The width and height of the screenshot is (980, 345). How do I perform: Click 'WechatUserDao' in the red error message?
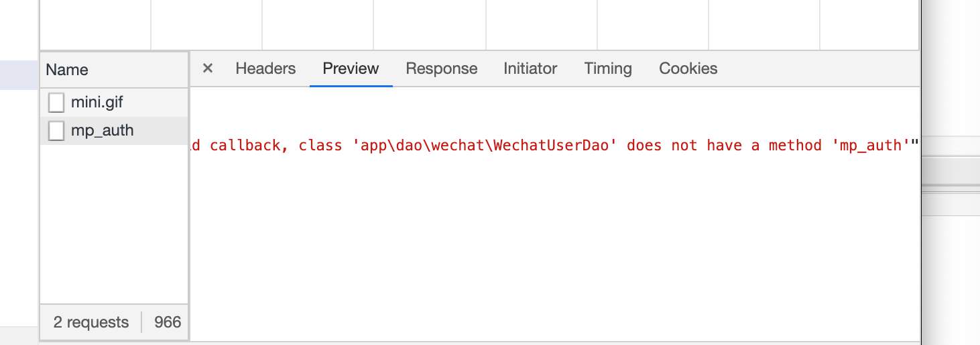(x=554, y=145)
